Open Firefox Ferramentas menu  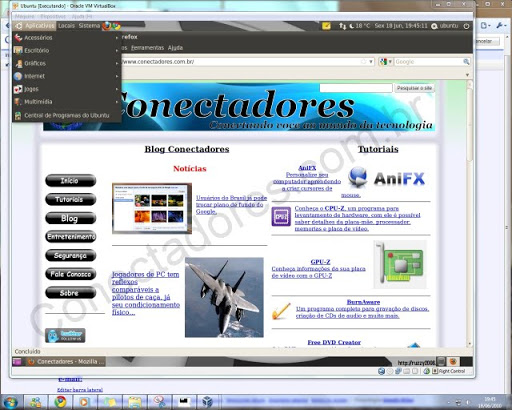(x=147, y=48)
